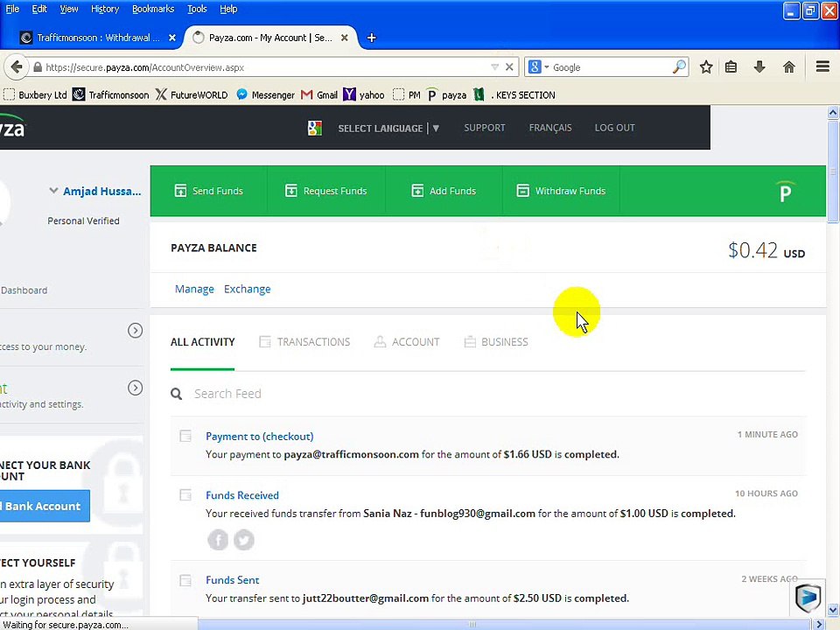Open the Support link
Screen dimensions: 840x630
(x=484, y=128)
